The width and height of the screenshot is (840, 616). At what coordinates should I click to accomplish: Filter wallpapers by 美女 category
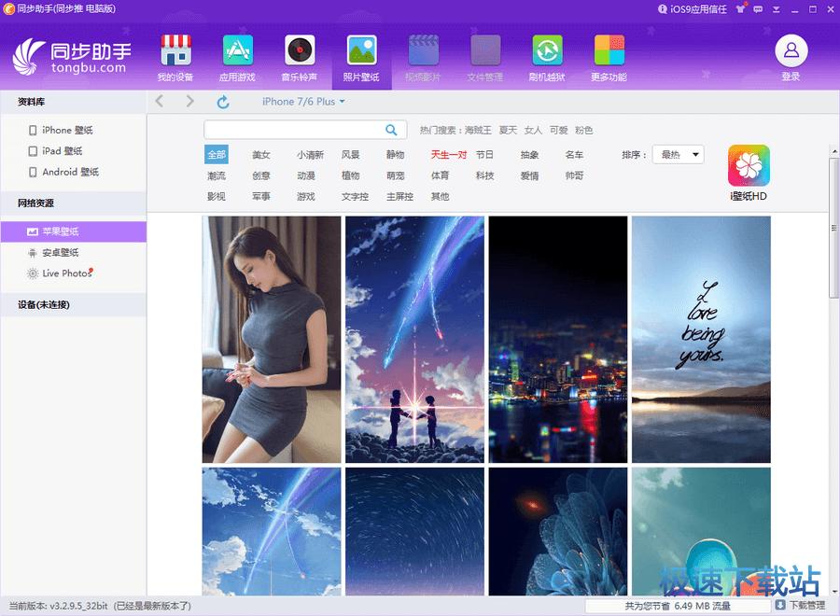(x=261, y=155)
